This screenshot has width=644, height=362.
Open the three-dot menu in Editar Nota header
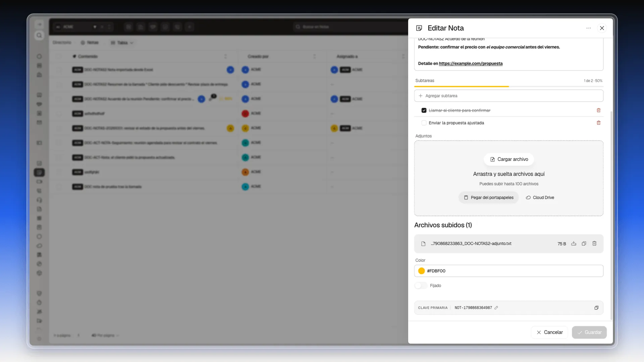tap(588, 28)
